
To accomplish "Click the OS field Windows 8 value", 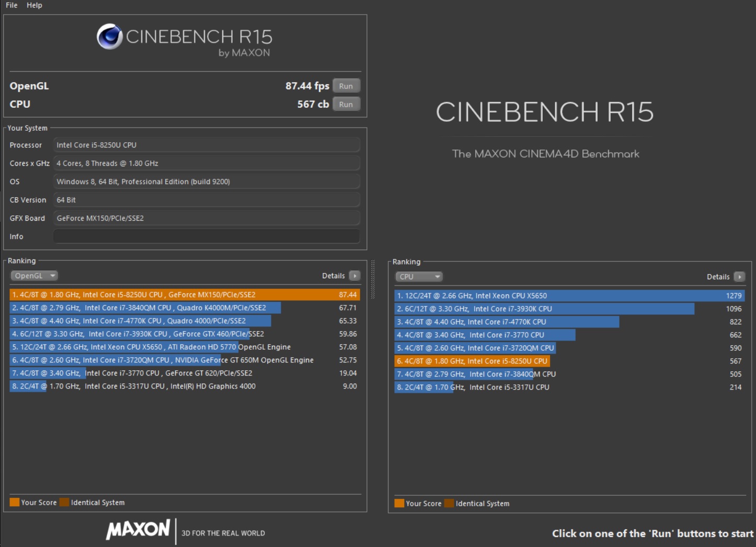I will [x=207, y=181].
